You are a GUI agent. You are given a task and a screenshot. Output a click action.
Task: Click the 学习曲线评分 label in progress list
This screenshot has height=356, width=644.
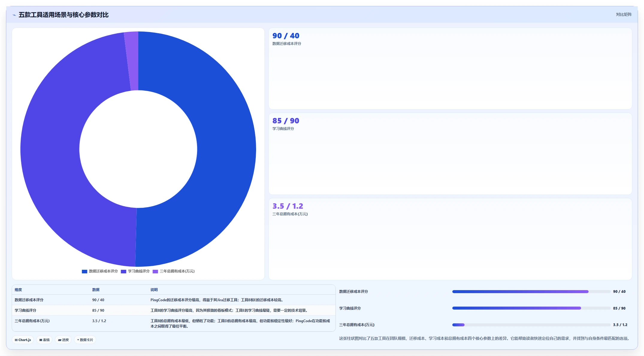[350, 308]
